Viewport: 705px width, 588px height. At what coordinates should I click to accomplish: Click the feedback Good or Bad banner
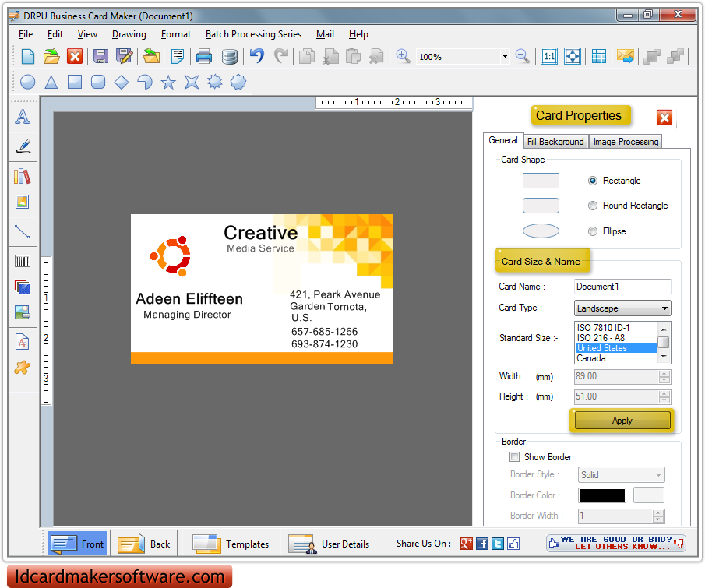point(615,543)
